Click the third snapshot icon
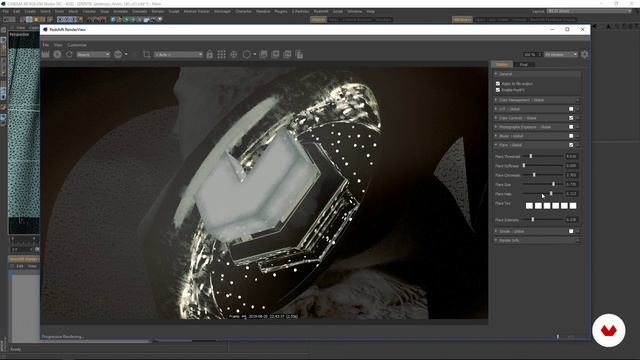Screen dimensions: 640x360 (287, 54)
